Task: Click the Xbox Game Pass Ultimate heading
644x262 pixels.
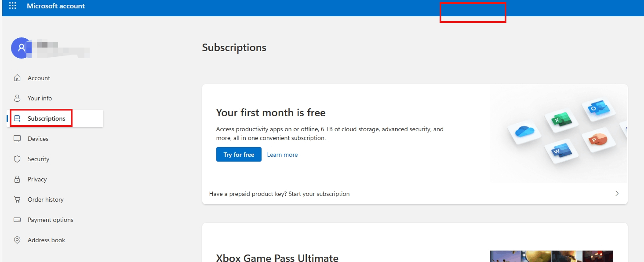Action: click(277, 258)
